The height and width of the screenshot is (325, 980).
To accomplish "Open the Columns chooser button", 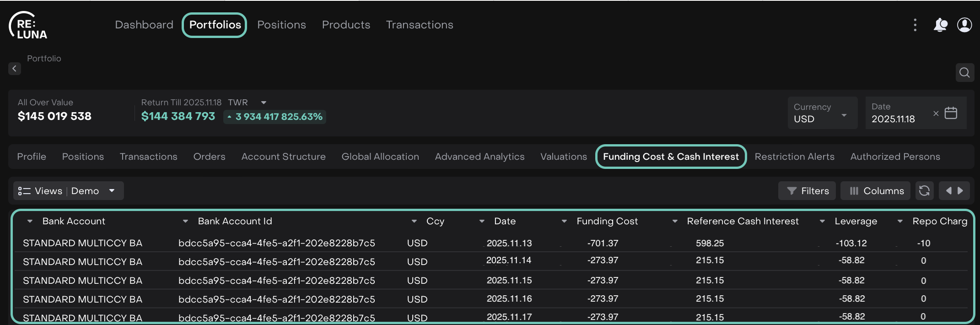I will 876,191.
